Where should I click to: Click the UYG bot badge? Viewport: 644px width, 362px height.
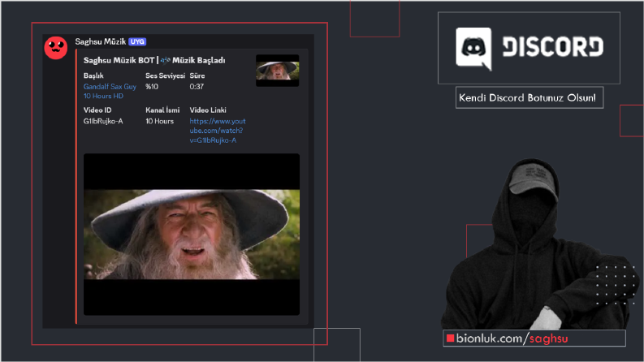coord(137,41)
